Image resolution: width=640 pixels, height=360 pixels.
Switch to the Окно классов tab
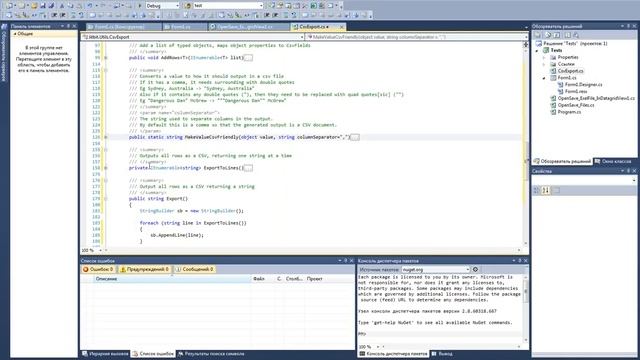click(613, 162)
